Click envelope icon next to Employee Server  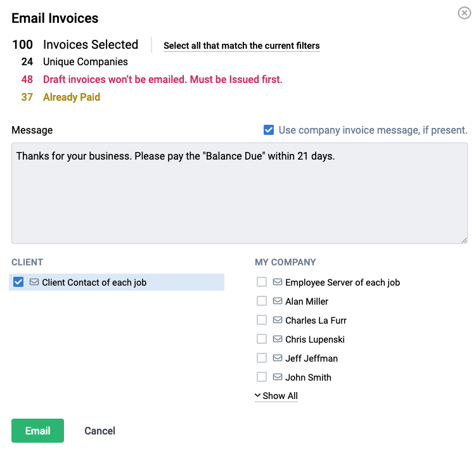tap(278, 282)
